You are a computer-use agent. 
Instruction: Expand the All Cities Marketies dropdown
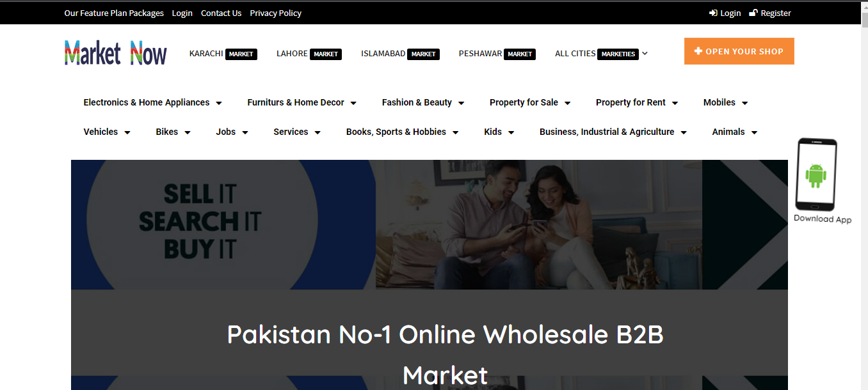click(x=601, y=54)
